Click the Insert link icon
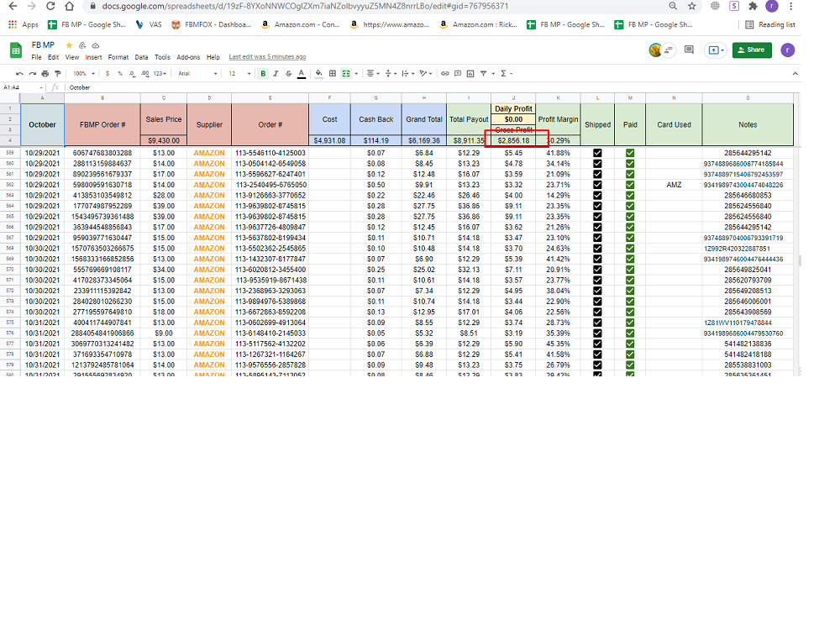Viewport: 840px width, 630px height. coord(444,73)
